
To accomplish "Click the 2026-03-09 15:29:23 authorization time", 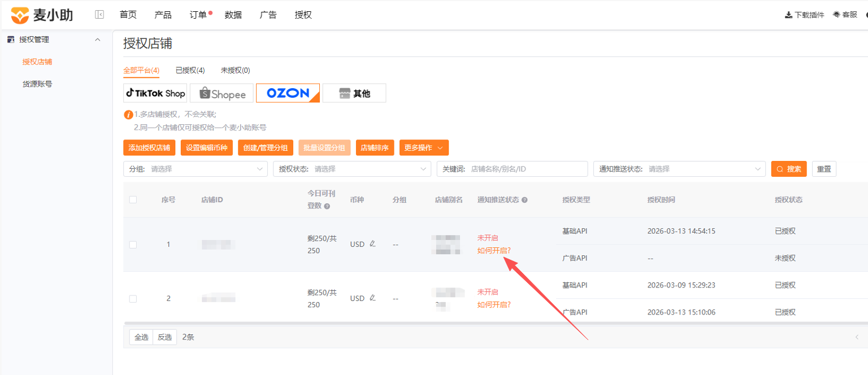I will 682,285.
